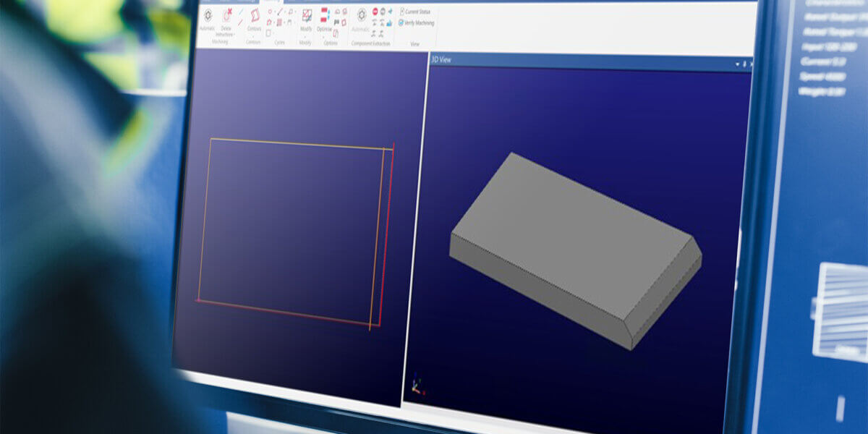Open the 3D View panel options dropdown arrow

(x=738, y=64)
